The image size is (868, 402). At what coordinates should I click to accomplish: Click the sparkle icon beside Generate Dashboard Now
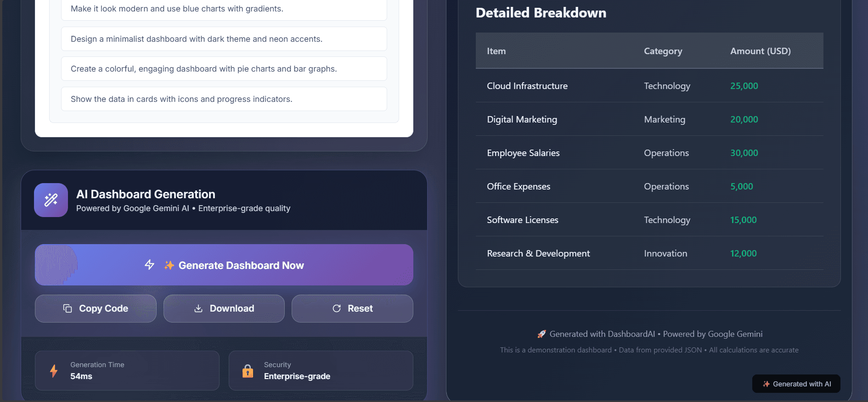169,265
